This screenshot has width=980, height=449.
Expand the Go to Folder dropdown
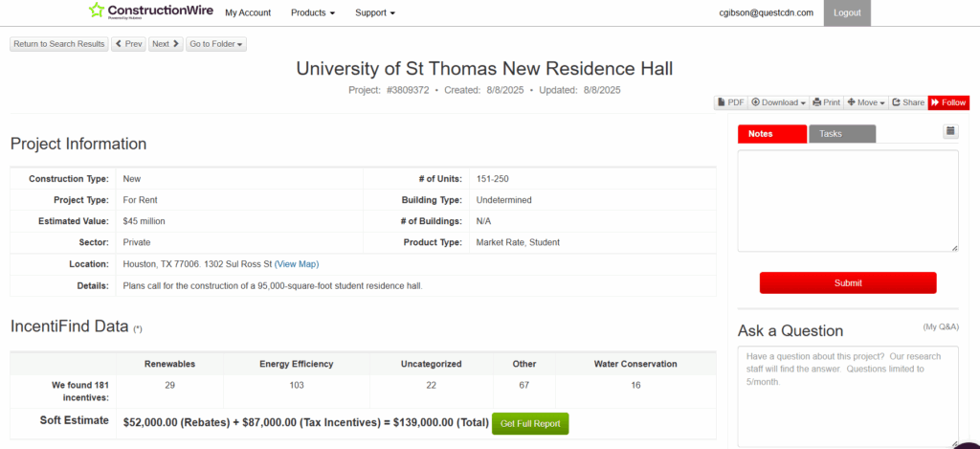click(216, 44)
